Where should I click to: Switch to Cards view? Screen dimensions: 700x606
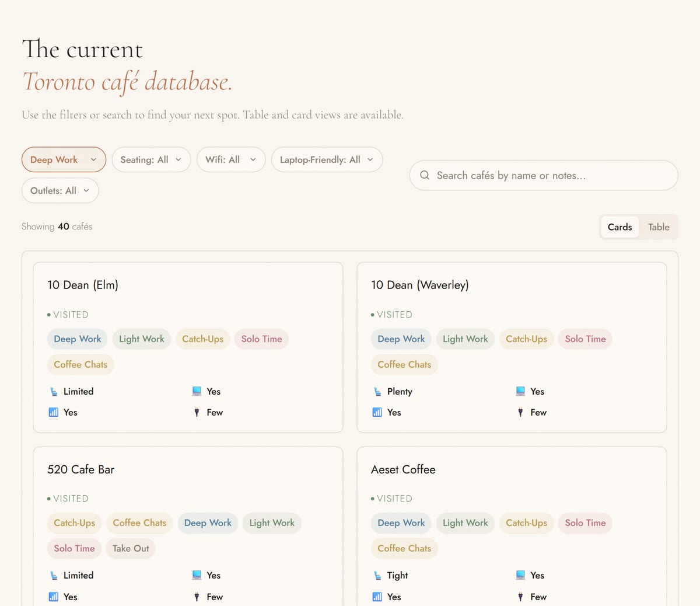pyautogui.click(x=619, y=227)
